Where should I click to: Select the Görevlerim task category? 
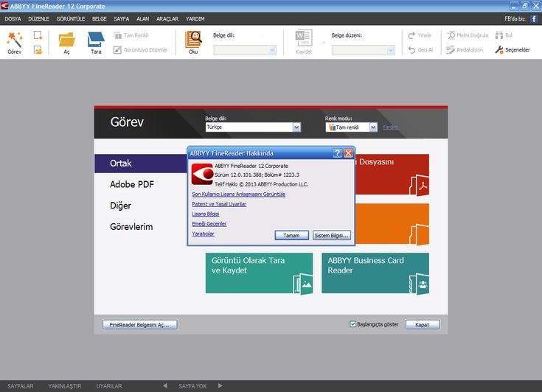click(131, 227)
